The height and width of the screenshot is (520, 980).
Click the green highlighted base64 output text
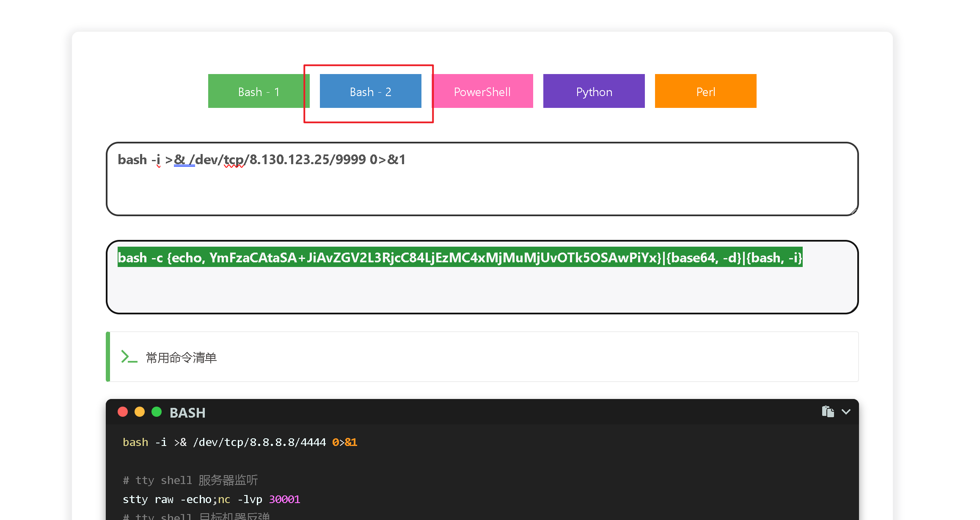460,258
